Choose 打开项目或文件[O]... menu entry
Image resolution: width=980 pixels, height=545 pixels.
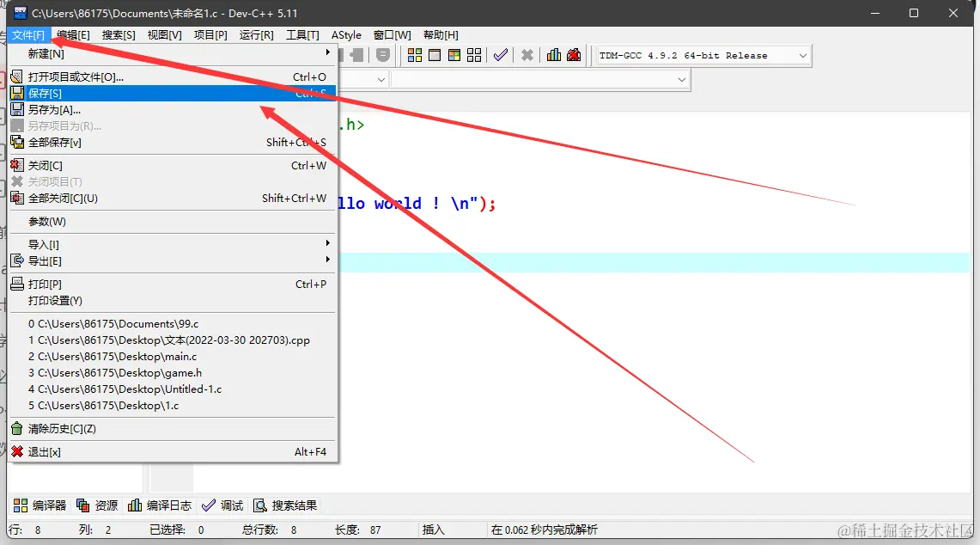172,77
